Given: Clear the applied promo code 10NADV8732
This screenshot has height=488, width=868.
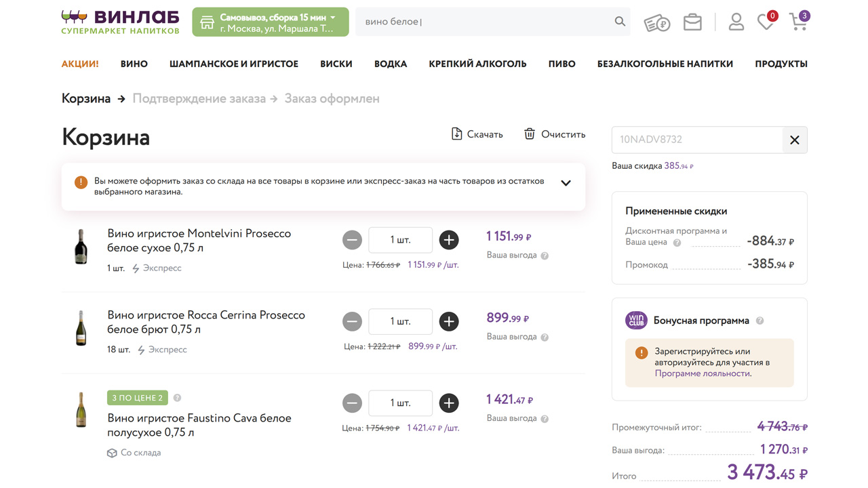Looking at the screenshot, I should (795, 140).
